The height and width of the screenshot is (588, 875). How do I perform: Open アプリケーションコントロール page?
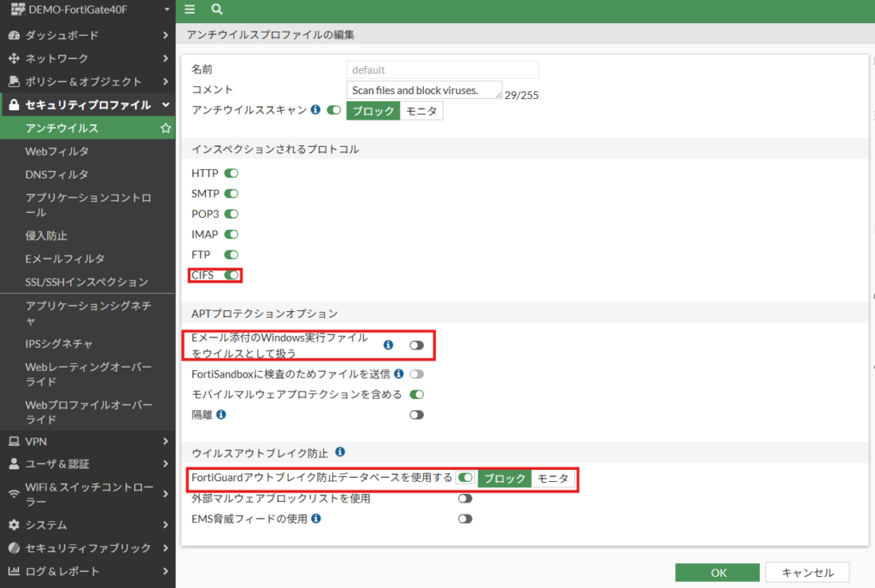pos(88,205)
